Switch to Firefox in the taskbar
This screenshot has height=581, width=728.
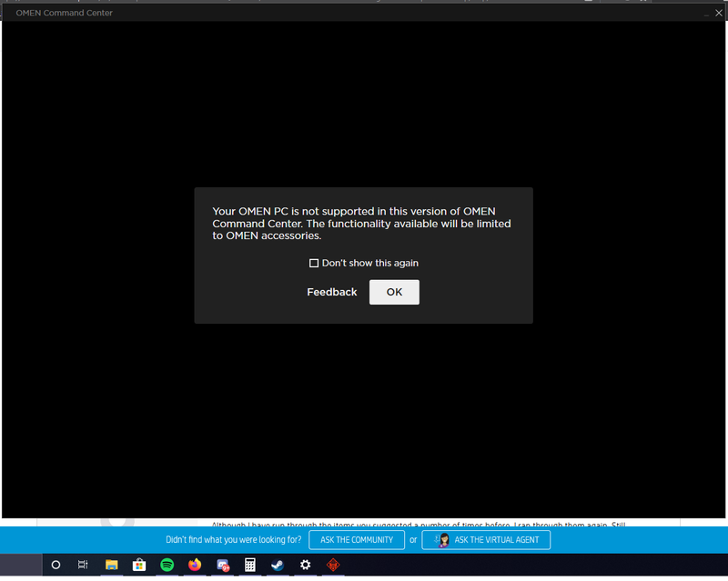[x=195, y=565]
